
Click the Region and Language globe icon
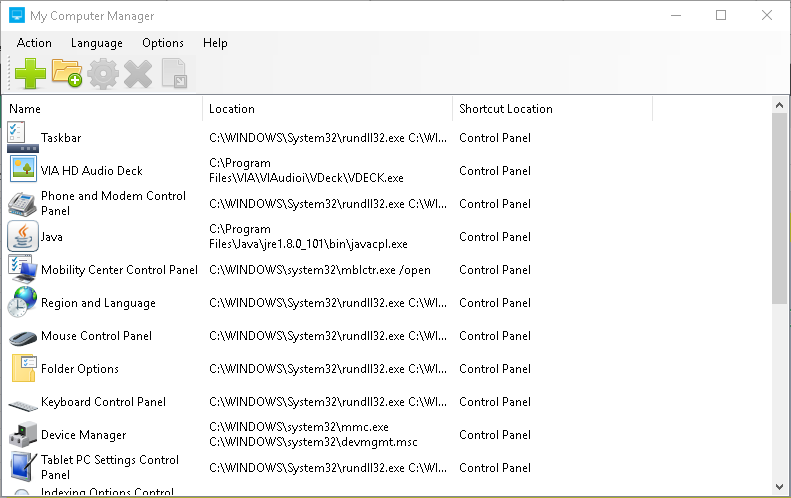coord(23,302)
